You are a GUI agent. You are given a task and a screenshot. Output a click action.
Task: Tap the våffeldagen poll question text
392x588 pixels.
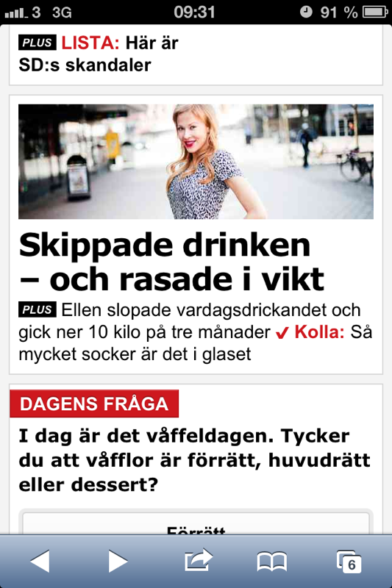195,460
